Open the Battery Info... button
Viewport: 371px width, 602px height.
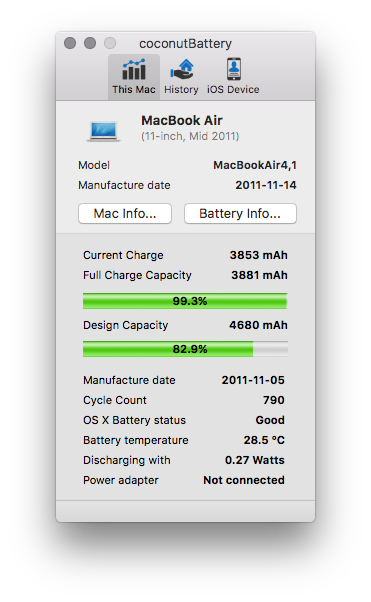point(240,213)
